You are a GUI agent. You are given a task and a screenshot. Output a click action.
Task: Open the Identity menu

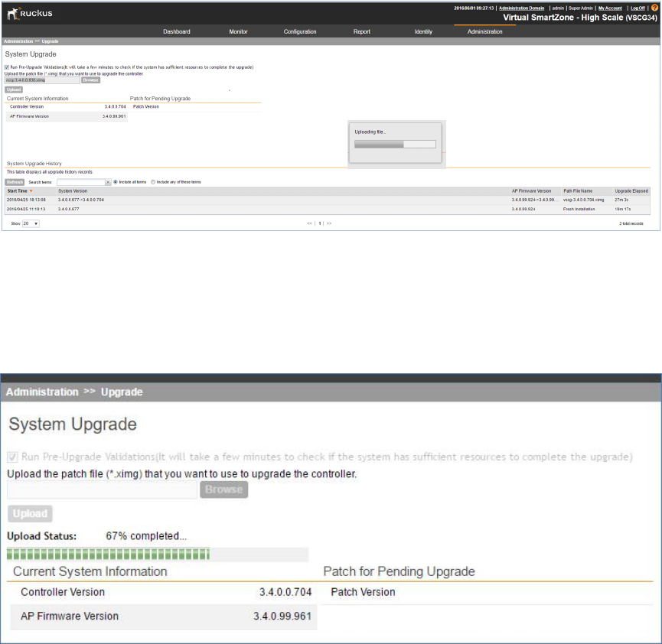(423, 31)
